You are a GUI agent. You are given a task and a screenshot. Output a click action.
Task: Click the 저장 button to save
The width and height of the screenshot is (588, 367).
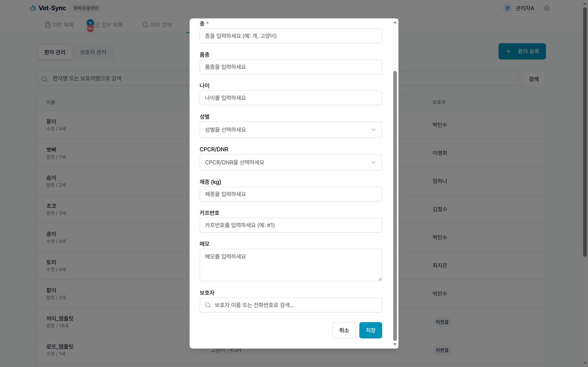[370, 330]
